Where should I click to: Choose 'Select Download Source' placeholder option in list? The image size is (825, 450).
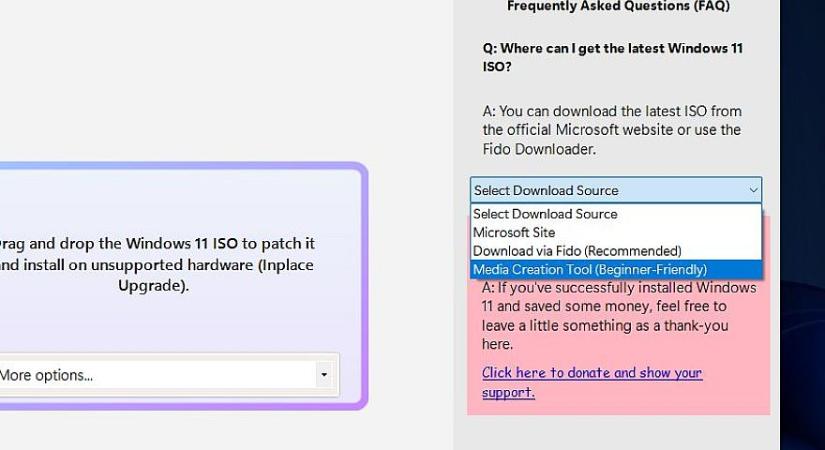coord(616,214)
